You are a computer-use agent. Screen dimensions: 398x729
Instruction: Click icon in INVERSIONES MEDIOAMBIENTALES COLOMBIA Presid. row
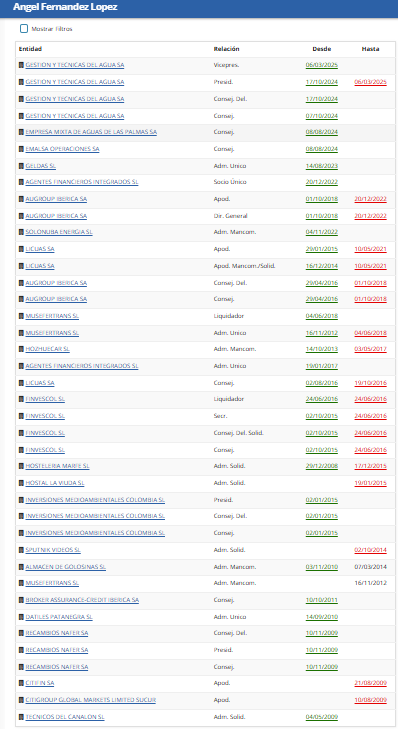click(21, 500)
